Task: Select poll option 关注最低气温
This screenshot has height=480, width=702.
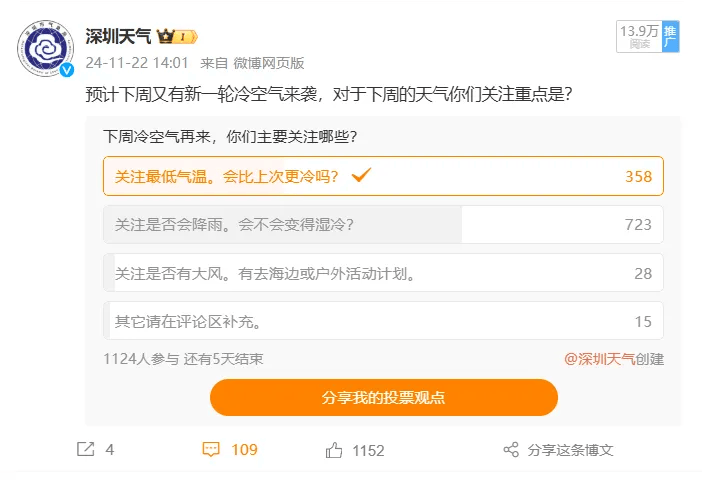Action: pyautogui.click(x=383, y=176)
